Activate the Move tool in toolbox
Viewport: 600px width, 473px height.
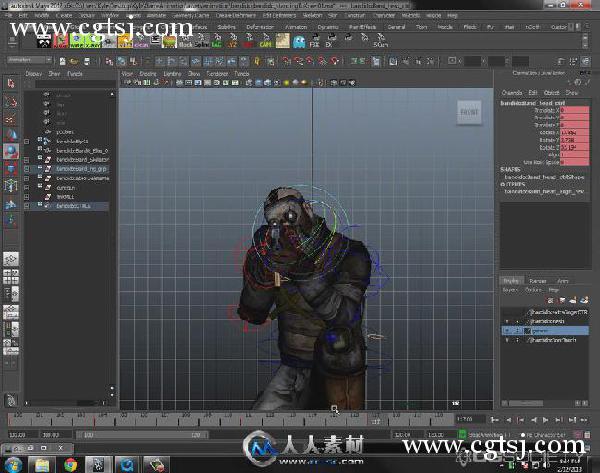[11, 135]
